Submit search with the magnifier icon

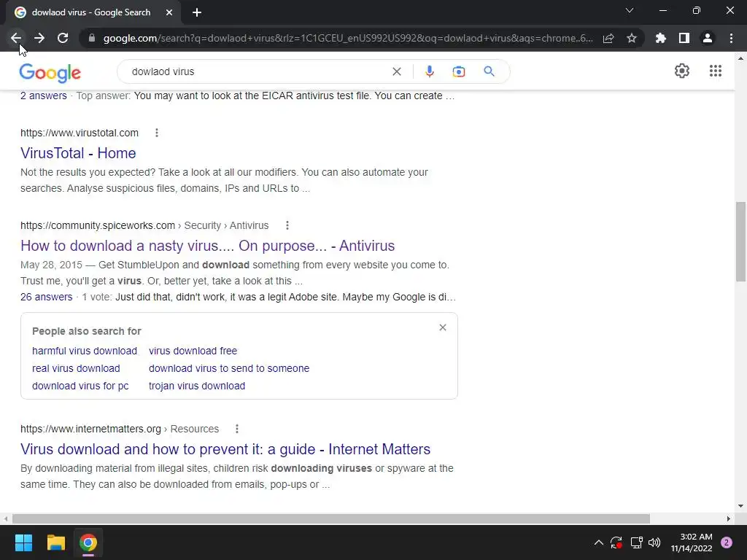[x=489, y=71]
